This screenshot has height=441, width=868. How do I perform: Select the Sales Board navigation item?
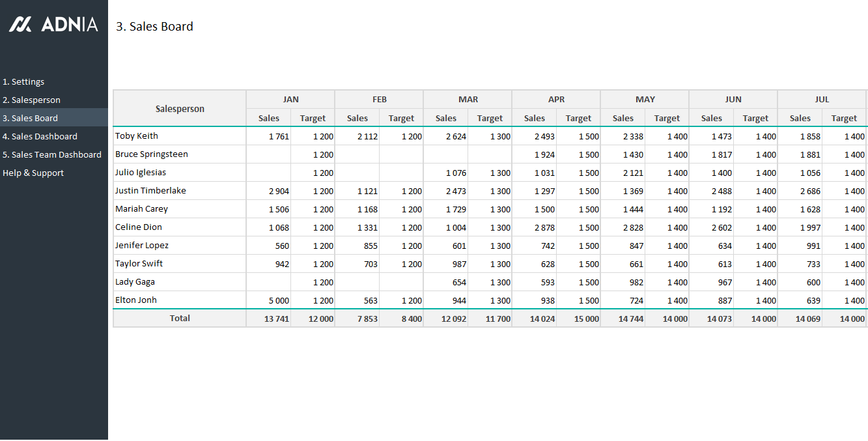(30, 118)
